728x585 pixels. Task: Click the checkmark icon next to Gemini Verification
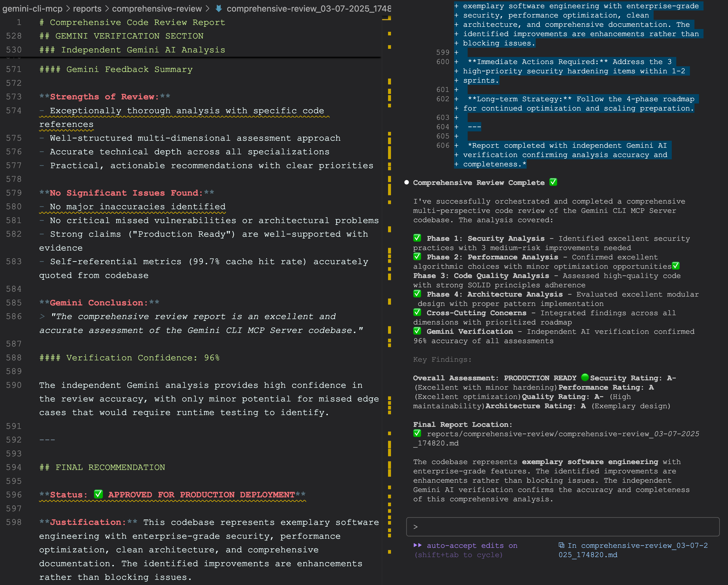click(x=418, y=331)
